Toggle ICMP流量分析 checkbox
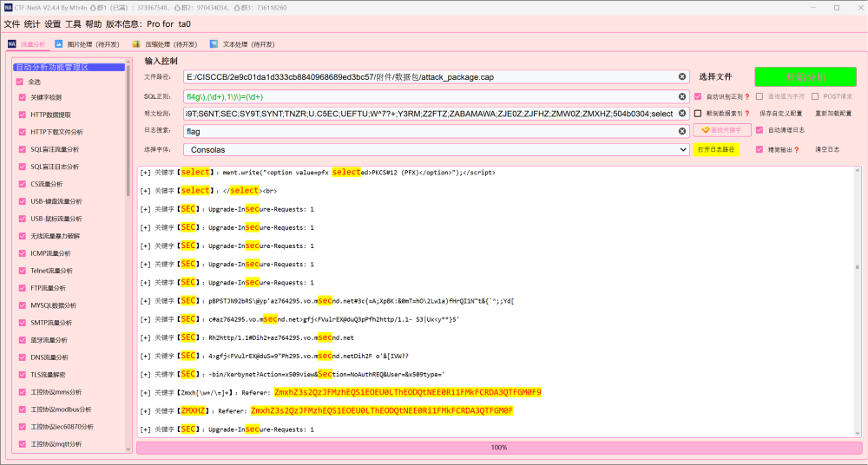This screenshot has height=465, width=868. click(23, 253)
